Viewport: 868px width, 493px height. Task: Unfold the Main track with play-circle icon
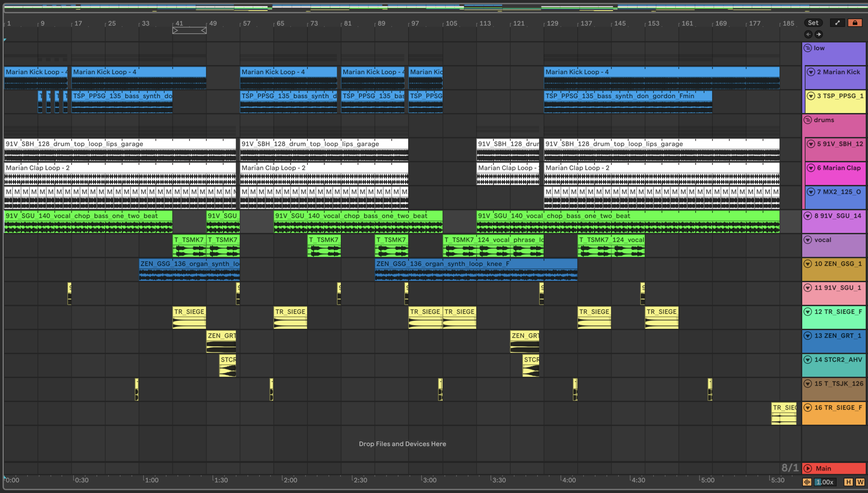(x=808, y=468)
